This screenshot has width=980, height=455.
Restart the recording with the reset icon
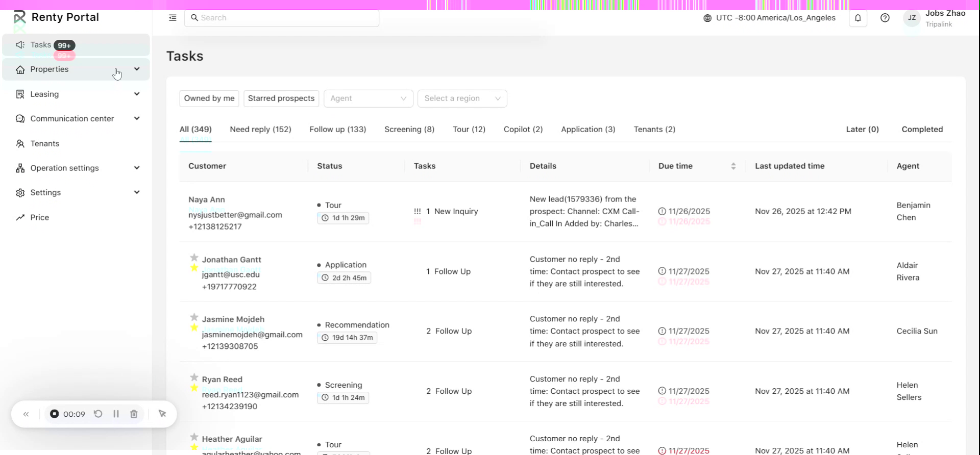click(98, 414)
